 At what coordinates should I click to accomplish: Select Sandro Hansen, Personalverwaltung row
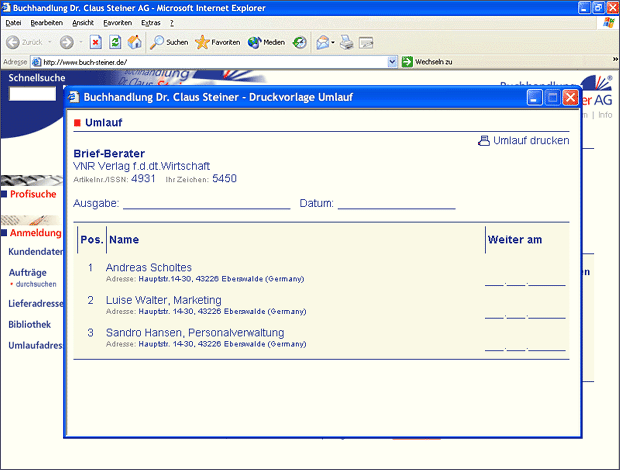(195, 333)
